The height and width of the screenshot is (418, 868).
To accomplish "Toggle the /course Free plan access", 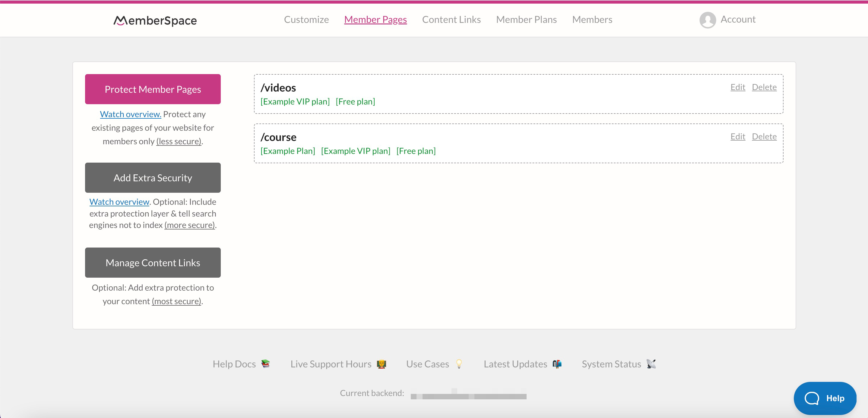I will pos(416,150).
